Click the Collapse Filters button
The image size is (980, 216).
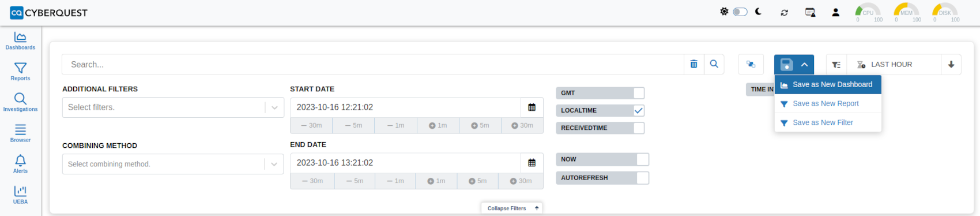click(512, 208)
